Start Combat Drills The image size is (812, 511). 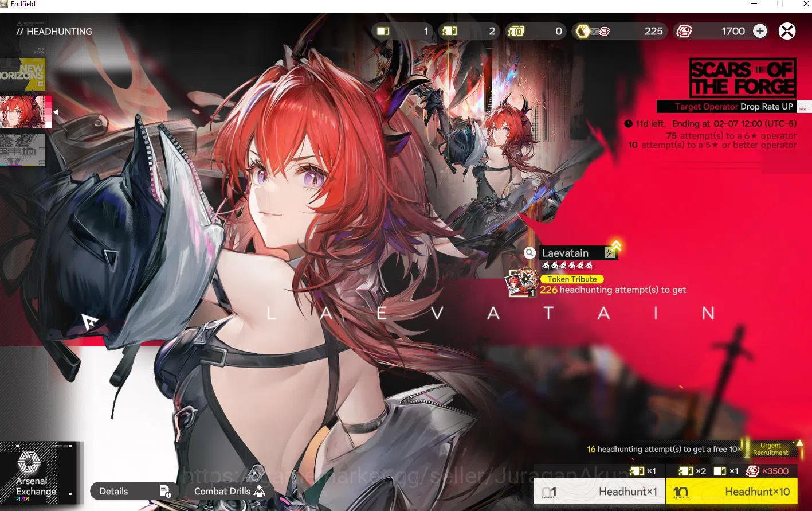coord(229,491)
